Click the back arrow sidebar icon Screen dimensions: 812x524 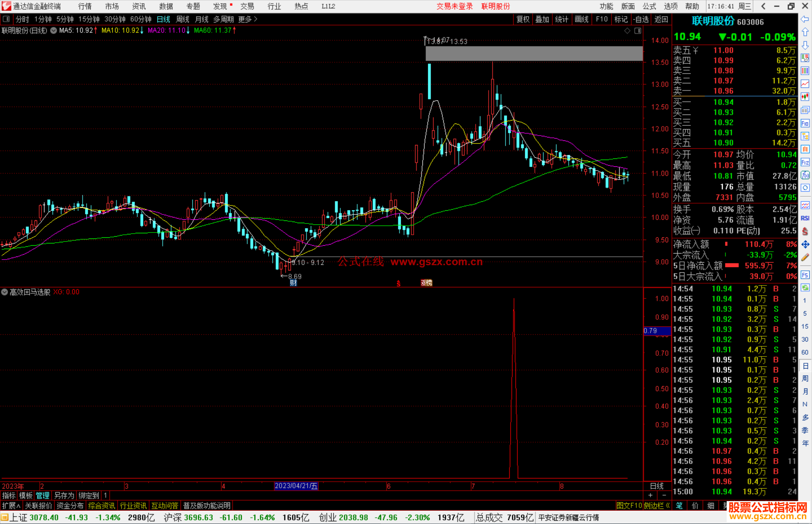tap(805, 19)
